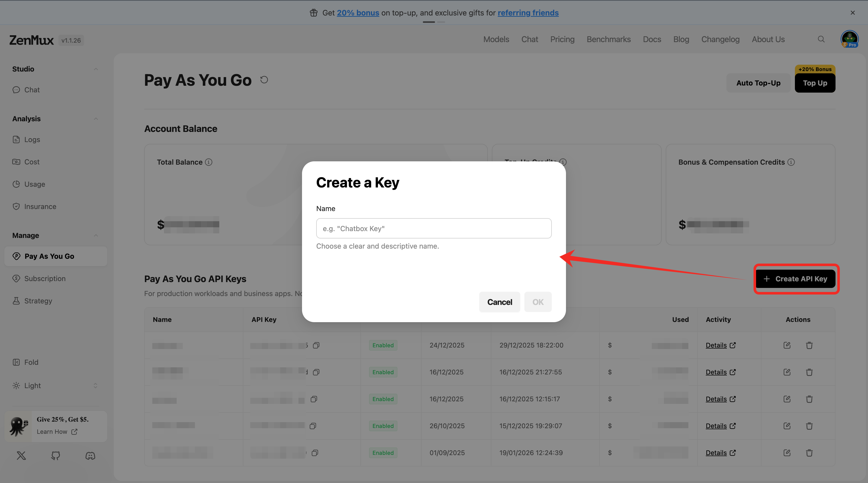Open Benchmarks in top navigation

click(x=609, y=39)
